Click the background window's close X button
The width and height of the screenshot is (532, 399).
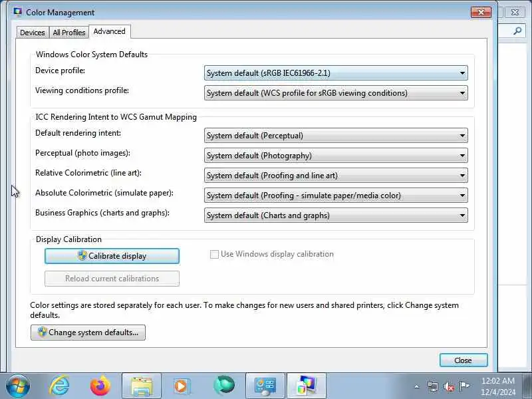515,13
